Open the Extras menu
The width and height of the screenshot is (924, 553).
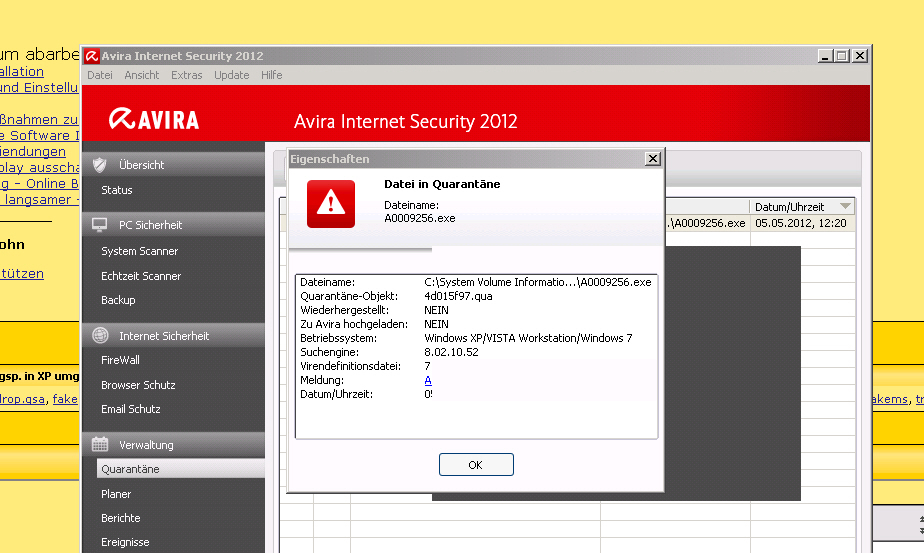pos(186,75)
